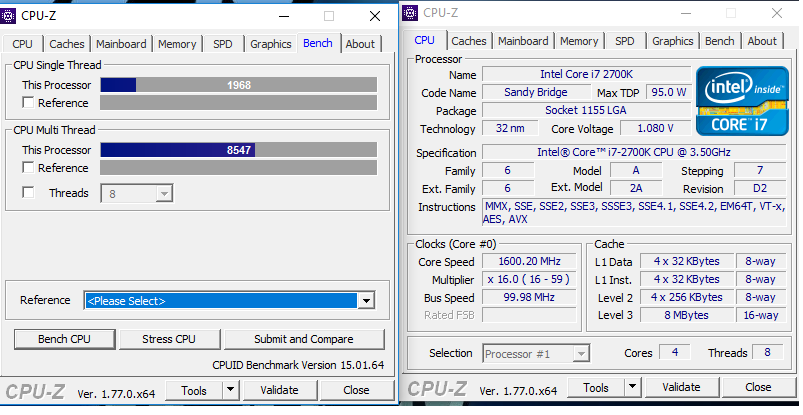Enable Single Thread Reference checkbox
Screen dimensions: 803x415
click(x=28, y=103)
